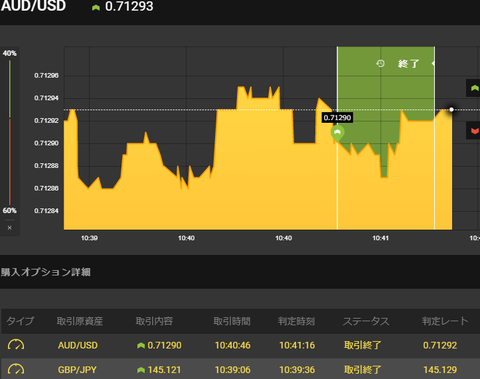Select AUD/USD asset in the options table
Viewport: 480px width, 379px height.
[78, 345]
